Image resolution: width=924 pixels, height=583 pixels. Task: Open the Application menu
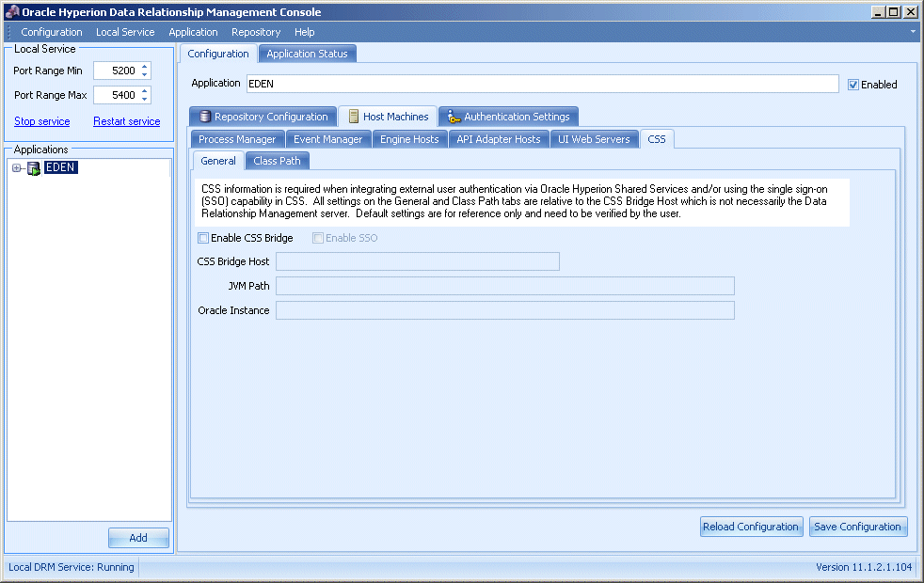coord(193,32)
